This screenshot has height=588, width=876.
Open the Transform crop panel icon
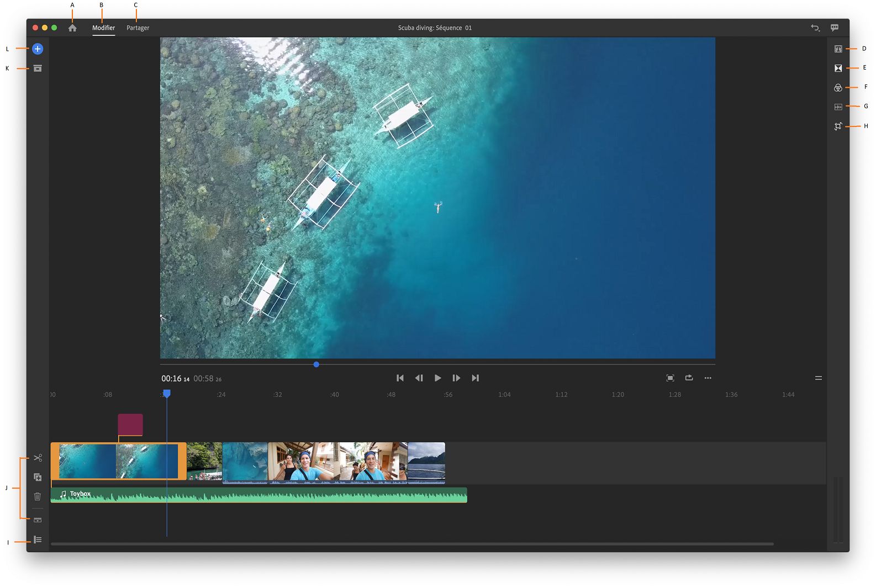[x=838, y=126]
